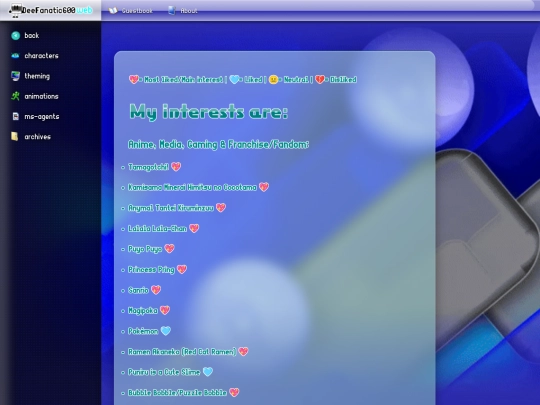This screenshot has width=540, height=405.
Task: Click the 'Most liked/Main interest' legend text
Action: click(x=183, y=80)
